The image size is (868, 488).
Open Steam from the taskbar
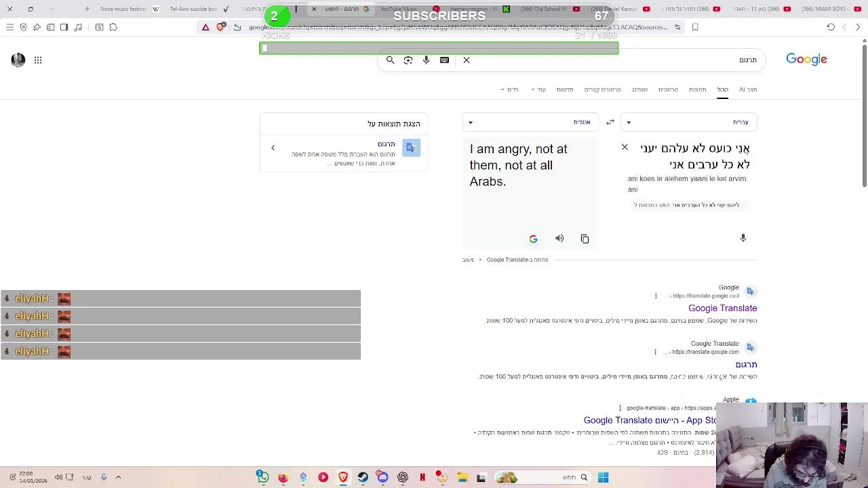pos(363,477)
